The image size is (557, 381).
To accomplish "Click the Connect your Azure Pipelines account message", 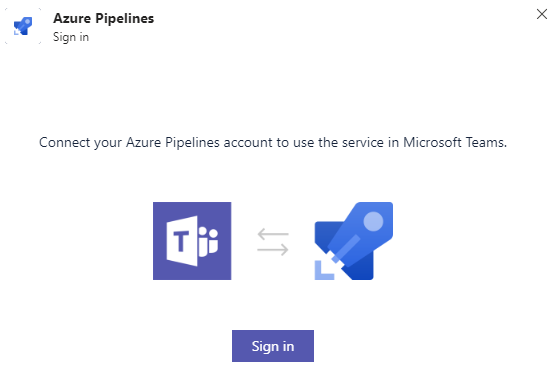I will tap(273, 143).
